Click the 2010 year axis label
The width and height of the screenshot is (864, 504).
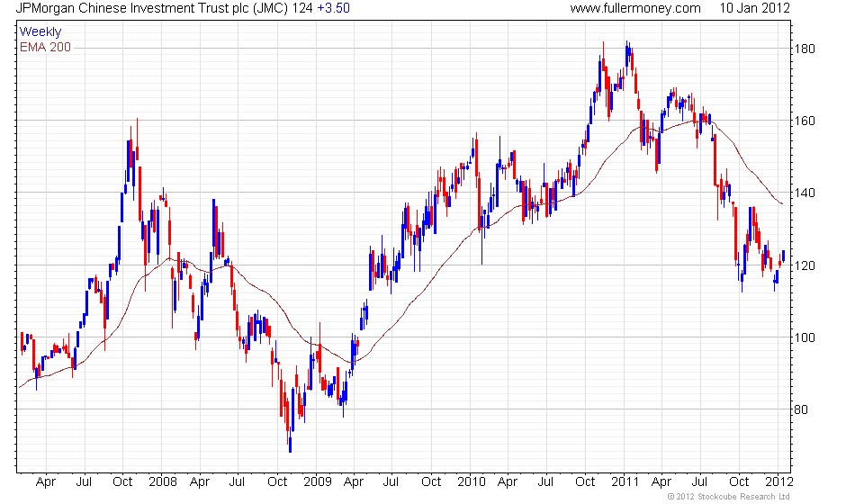pos(472,482)
